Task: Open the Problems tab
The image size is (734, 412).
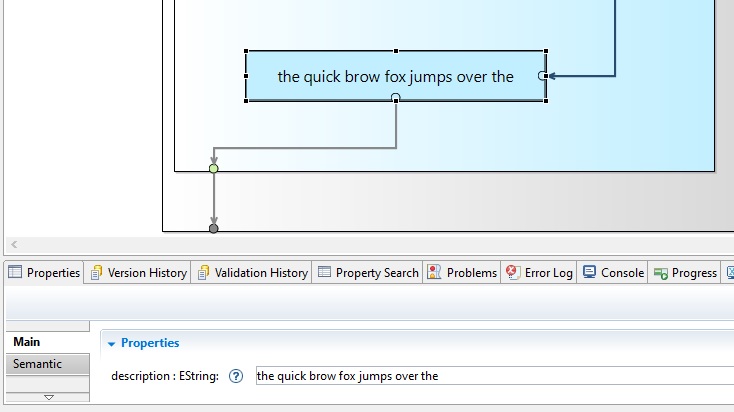Action: tap(462, 272)
